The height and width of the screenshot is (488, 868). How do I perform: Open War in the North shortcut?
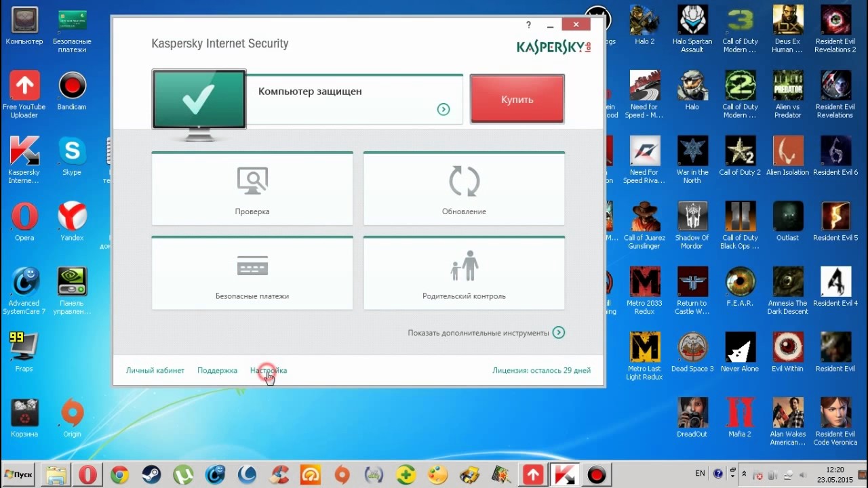[x=692, y=160]
